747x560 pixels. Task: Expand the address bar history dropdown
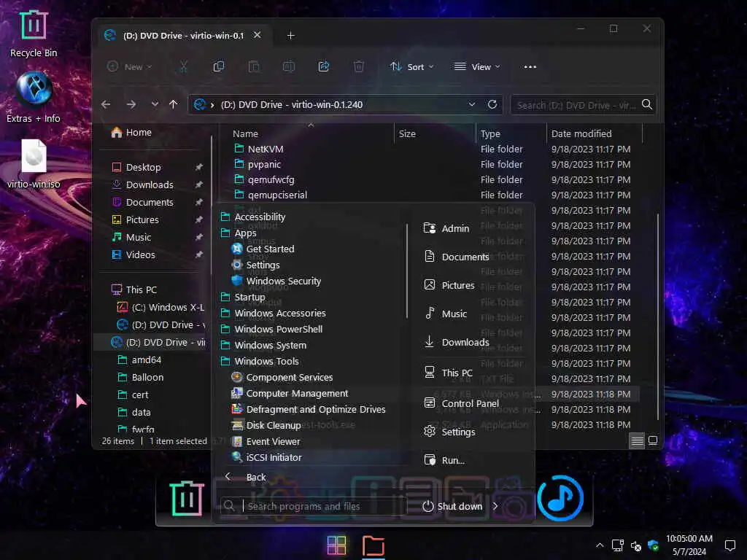(472, 104)
